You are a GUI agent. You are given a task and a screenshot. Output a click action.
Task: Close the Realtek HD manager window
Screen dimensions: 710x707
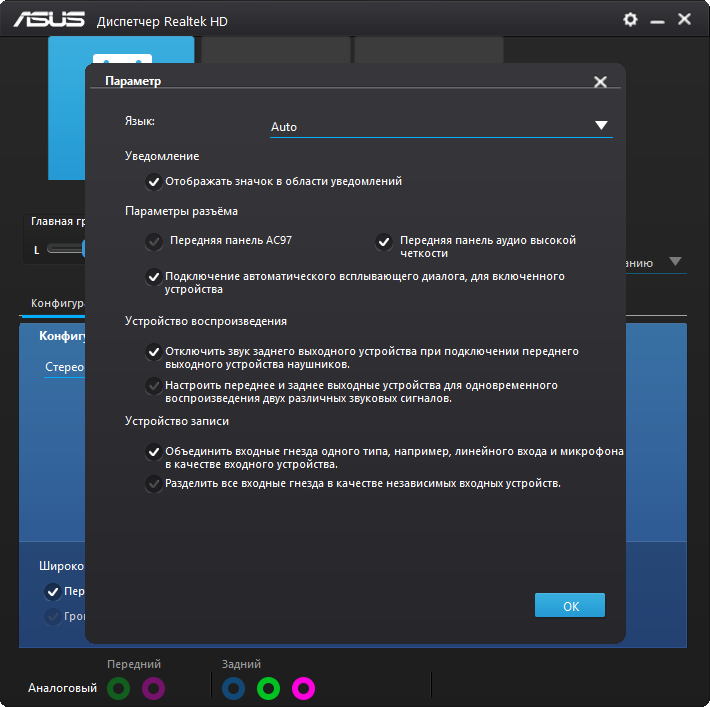[684, 19]
